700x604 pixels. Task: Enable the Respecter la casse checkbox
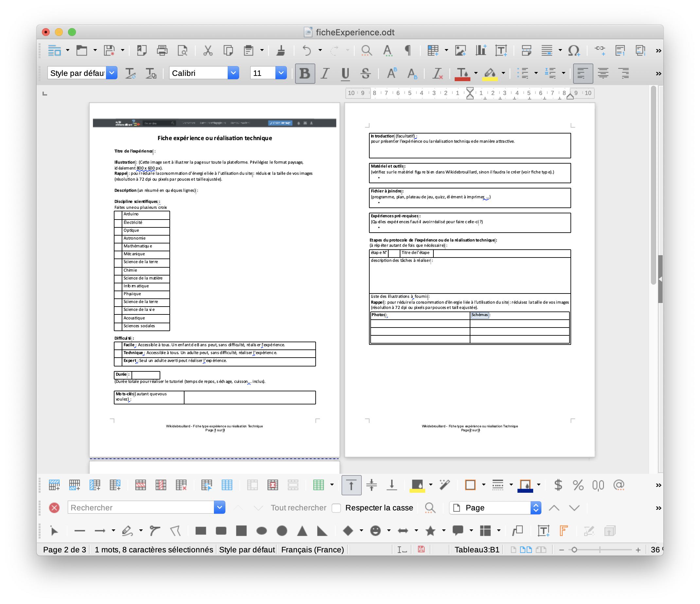(x=336, y=508)
